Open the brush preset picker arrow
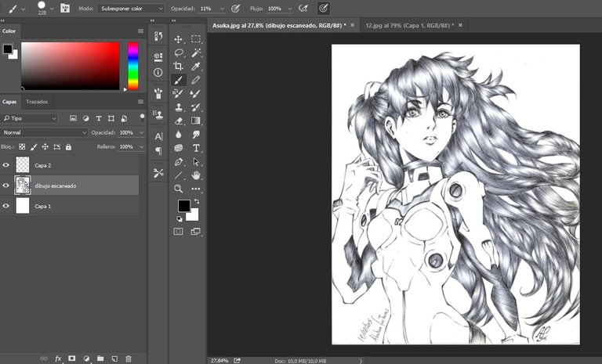Image resolution: width=602 pixels, height=364 pixels. tap(52, 9)
